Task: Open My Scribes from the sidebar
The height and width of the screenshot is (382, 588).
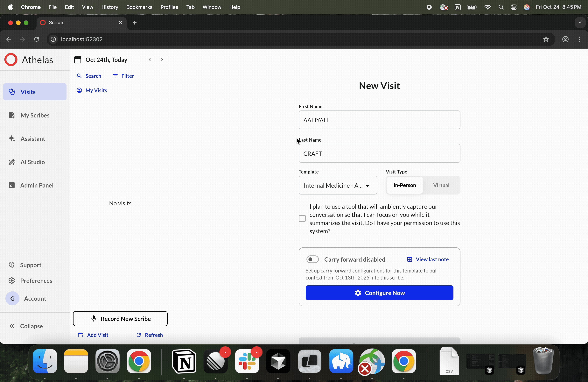Action: coord(35,115)
